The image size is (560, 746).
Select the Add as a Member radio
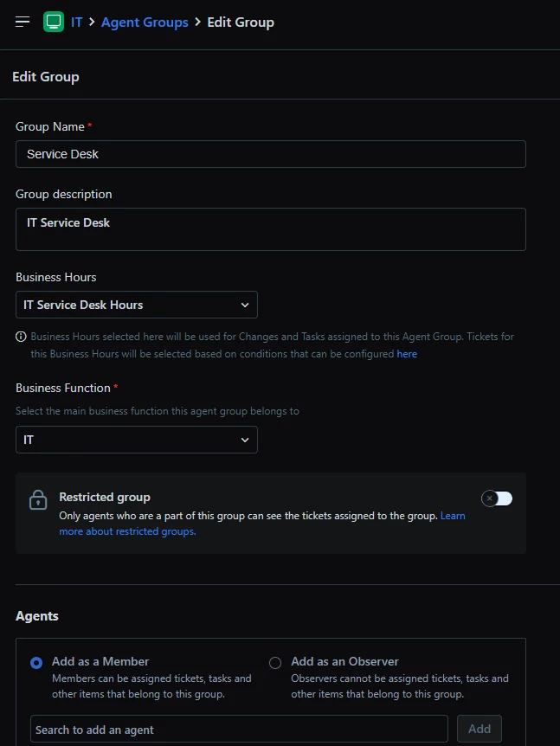click(x=36, y=663)
